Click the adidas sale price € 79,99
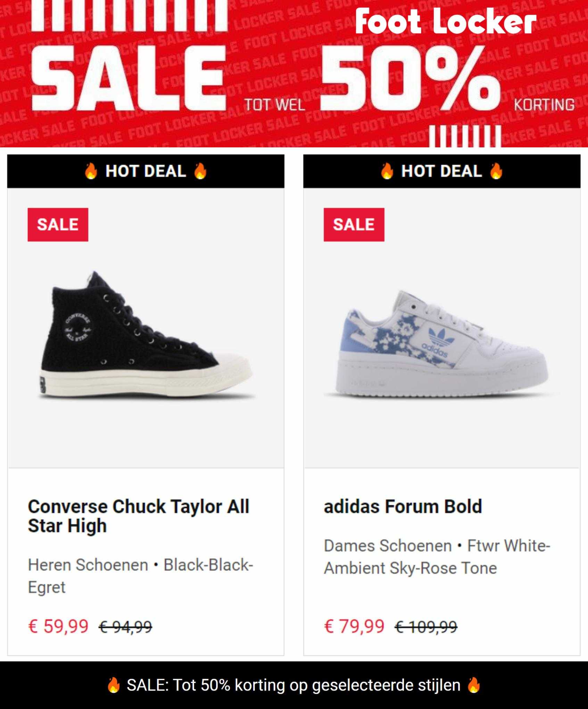This screenshot has height=709, width=588. click(354, 626)
